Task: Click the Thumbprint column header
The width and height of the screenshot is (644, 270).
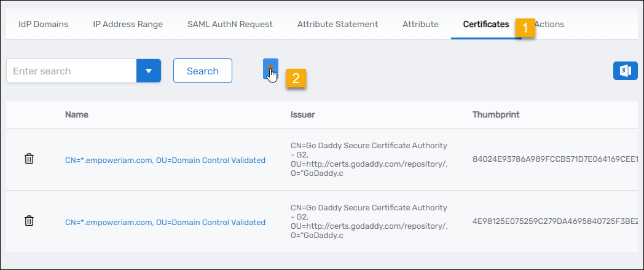Action: pos(496,114)
